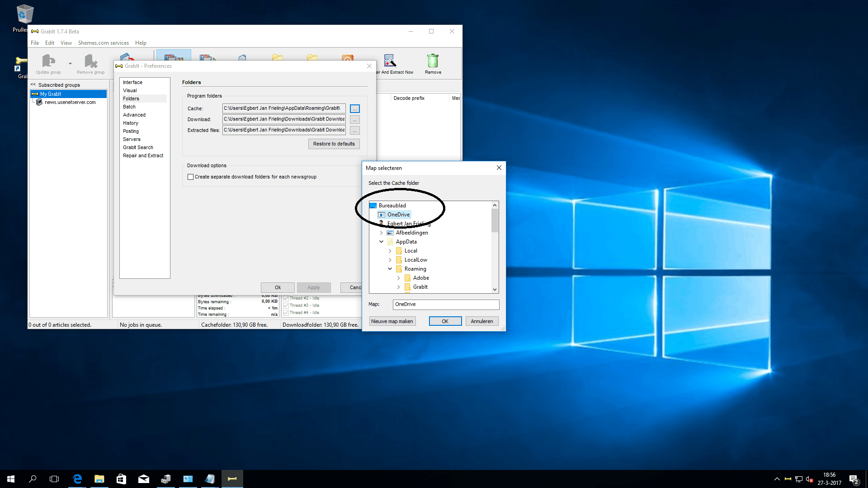This screenshot has width=868, height=488.
Task: Click the Nieuwe map maken button
Action: [x=392, y=321]
